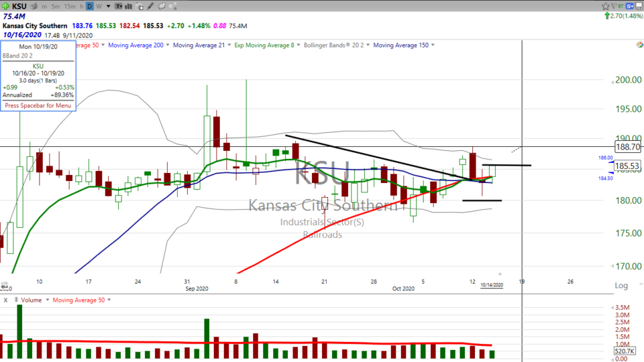The height and width of the screenshot is (362, 644).
Task: Click the note tag icon in toolbar
Action: coord(162,6)
